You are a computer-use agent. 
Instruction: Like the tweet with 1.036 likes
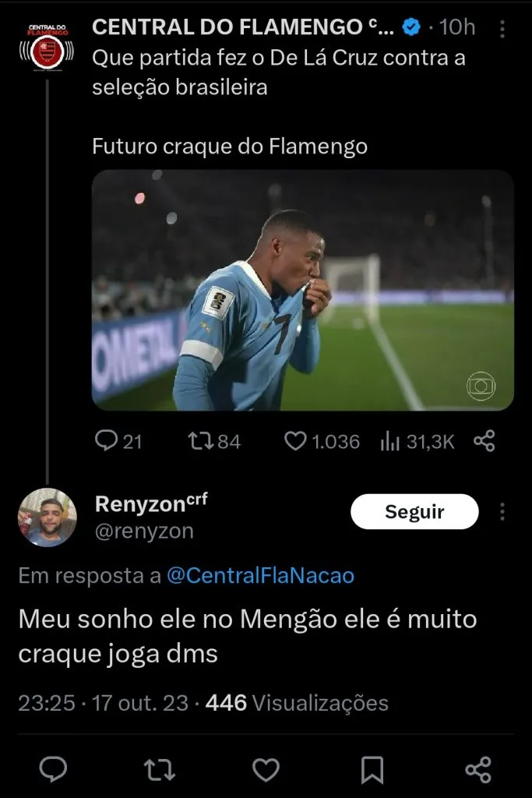point(296,441)
